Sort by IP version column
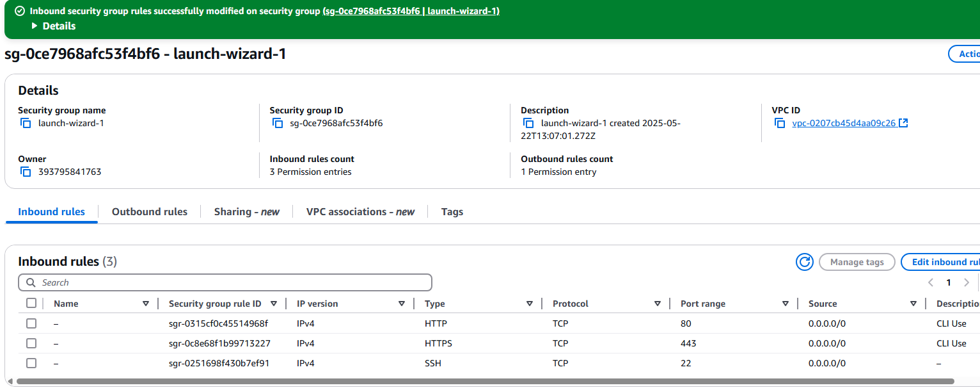This screenshot has height=390, width=980. tap(402, 304)
